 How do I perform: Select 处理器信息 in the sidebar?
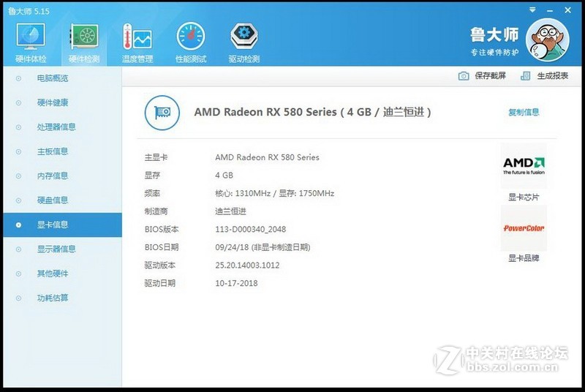[62, 127]
